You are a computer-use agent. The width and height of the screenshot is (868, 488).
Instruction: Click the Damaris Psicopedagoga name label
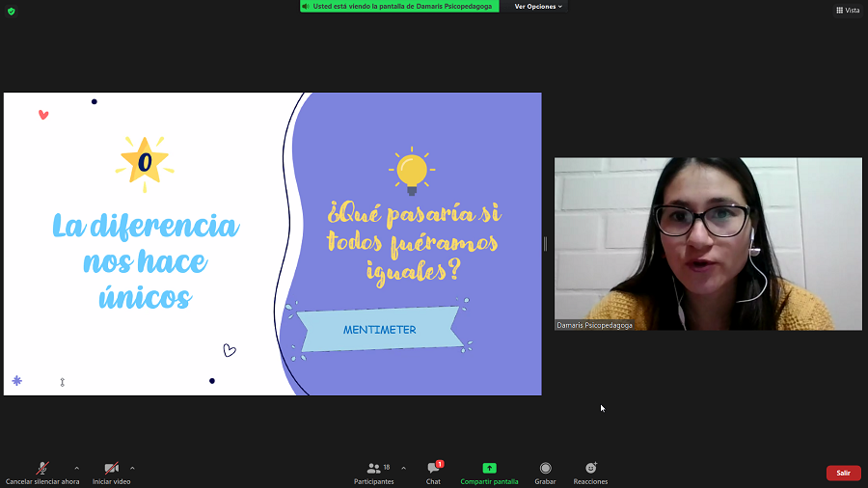[x=594, y=325]
